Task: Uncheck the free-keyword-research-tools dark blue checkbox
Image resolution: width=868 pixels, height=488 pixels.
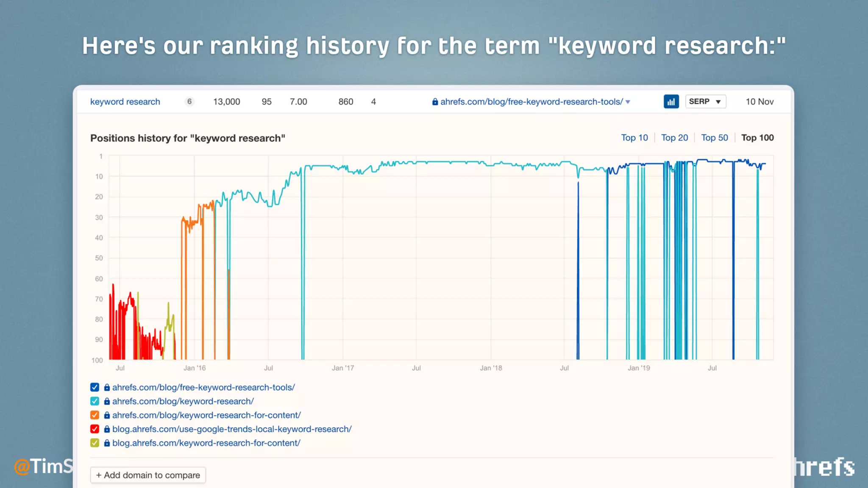Action: coord(95,387)
